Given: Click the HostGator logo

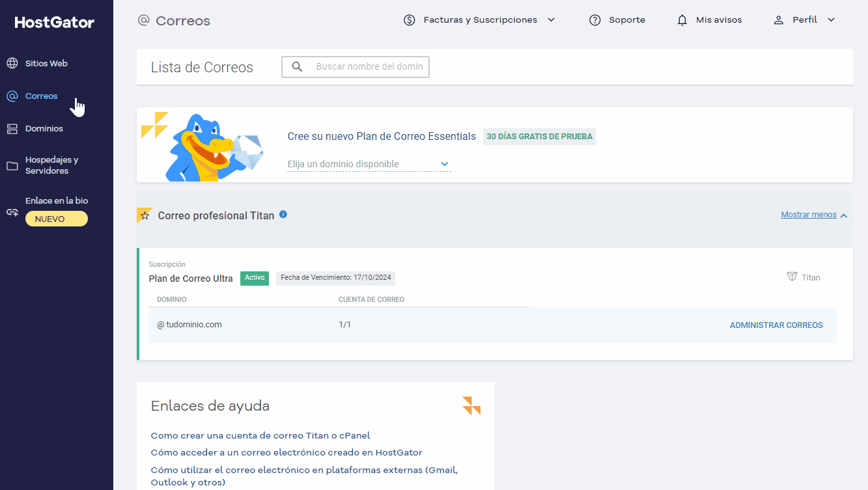Looking at the screenshot, I should (x=55, y=22).
